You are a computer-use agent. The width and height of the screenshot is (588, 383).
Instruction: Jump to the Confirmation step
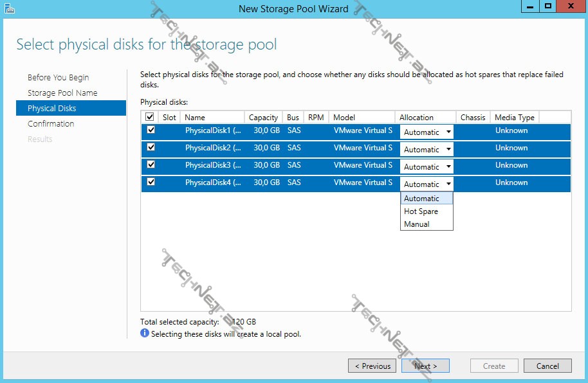pyautogui.click(x=51, y=123)
